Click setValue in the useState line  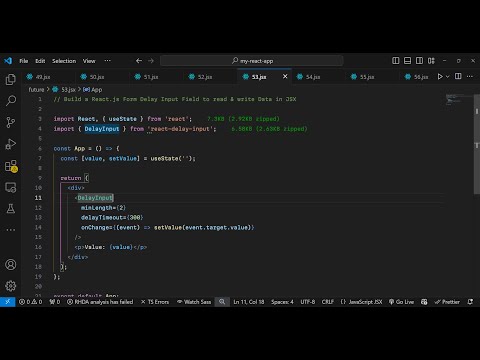tap(123, 159)
